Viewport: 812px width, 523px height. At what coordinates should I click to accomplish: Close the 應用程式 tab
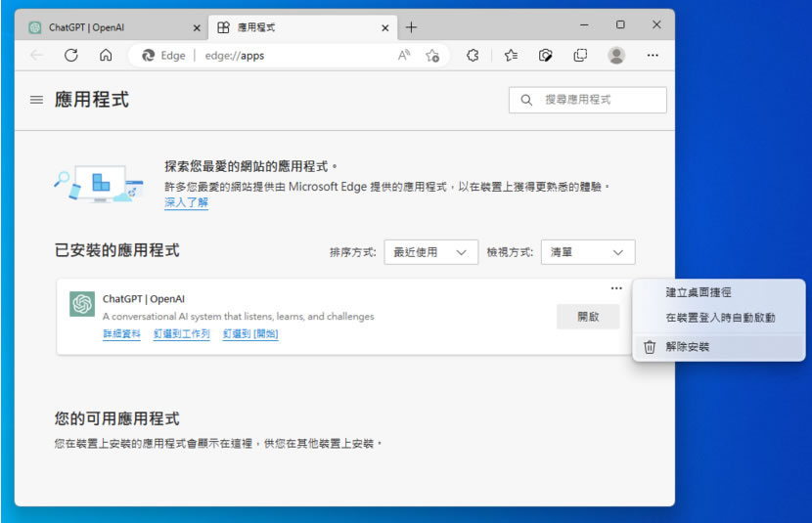pos(385,28)
